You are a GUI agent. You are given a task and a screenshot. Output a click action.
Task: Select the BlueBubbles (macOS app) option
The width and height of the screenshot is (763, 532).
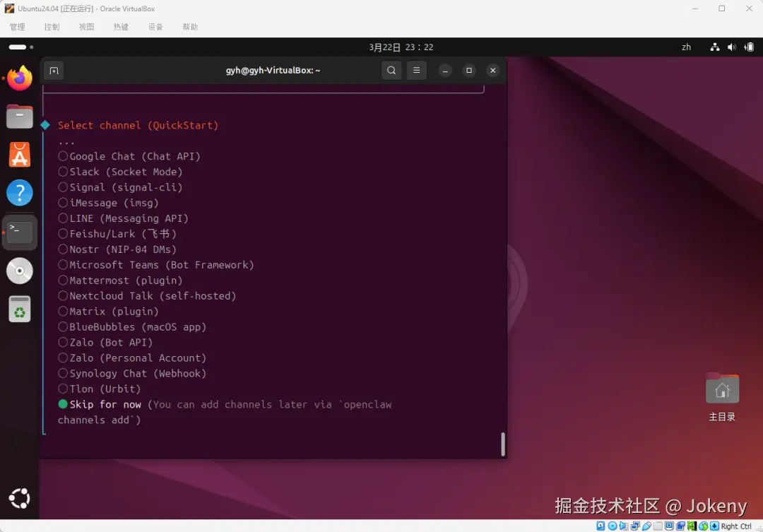[x=132, y=327]
